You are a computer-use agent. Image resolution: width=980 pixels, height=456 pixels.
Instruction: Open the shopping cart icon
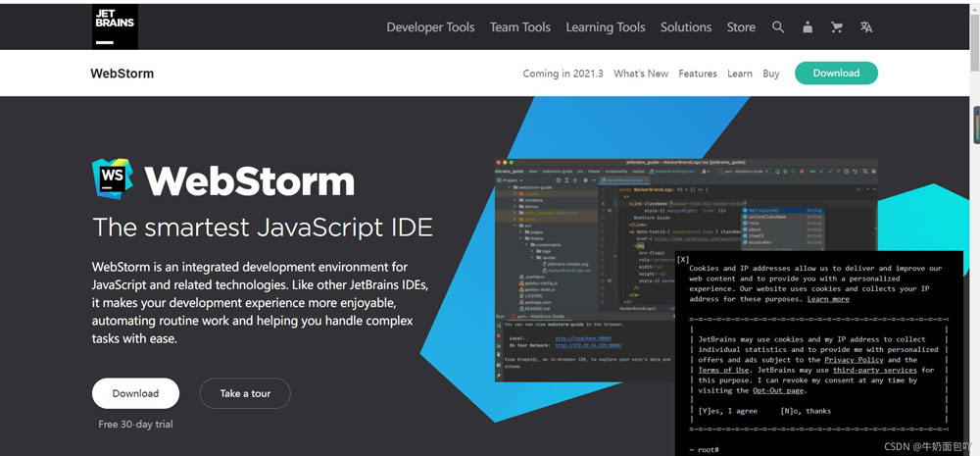(x=837, y=26)
